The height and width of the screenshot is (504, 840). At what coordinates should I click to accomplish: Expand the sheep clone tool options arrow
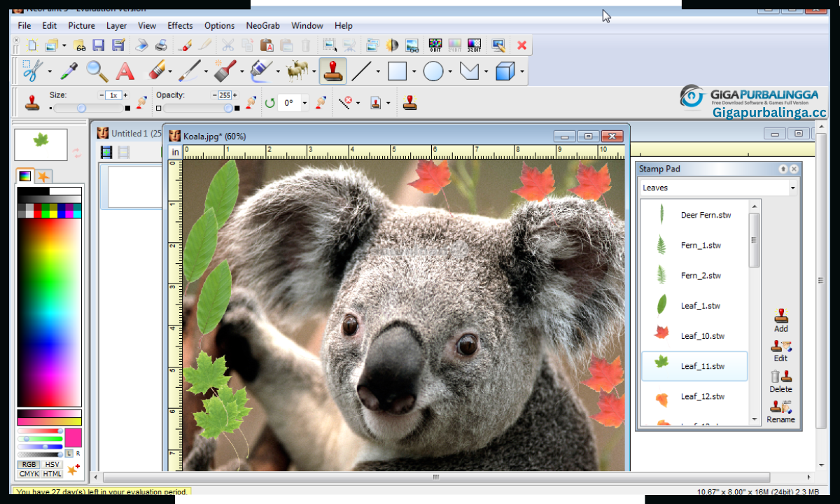click(314, 71)
